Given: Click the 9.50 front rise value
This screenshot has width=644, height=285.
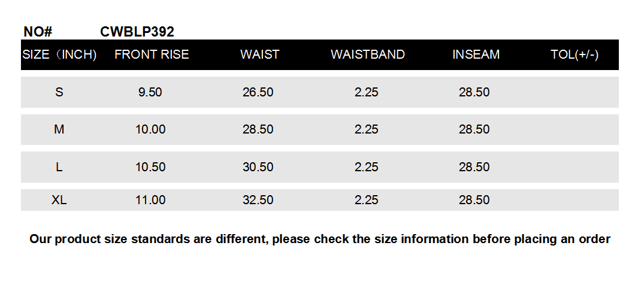Looking at the screenshot, I should click(150, 92).
